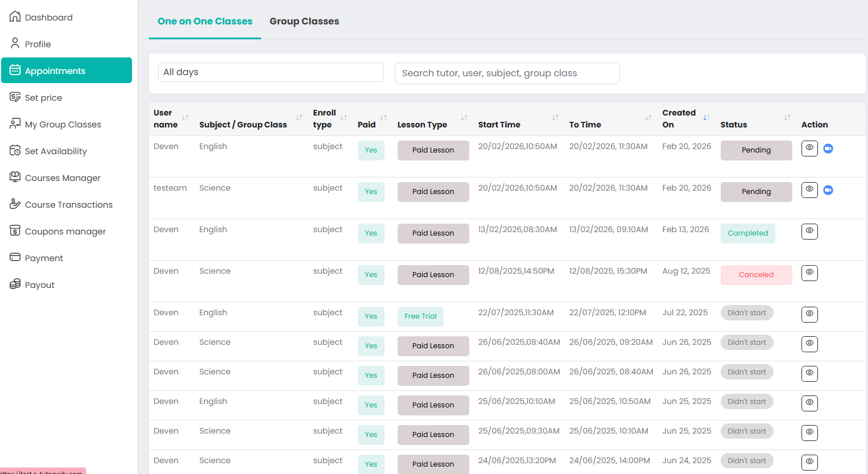View the Completed English appointment details
The image size is (868, 474).
pos(809,232)
